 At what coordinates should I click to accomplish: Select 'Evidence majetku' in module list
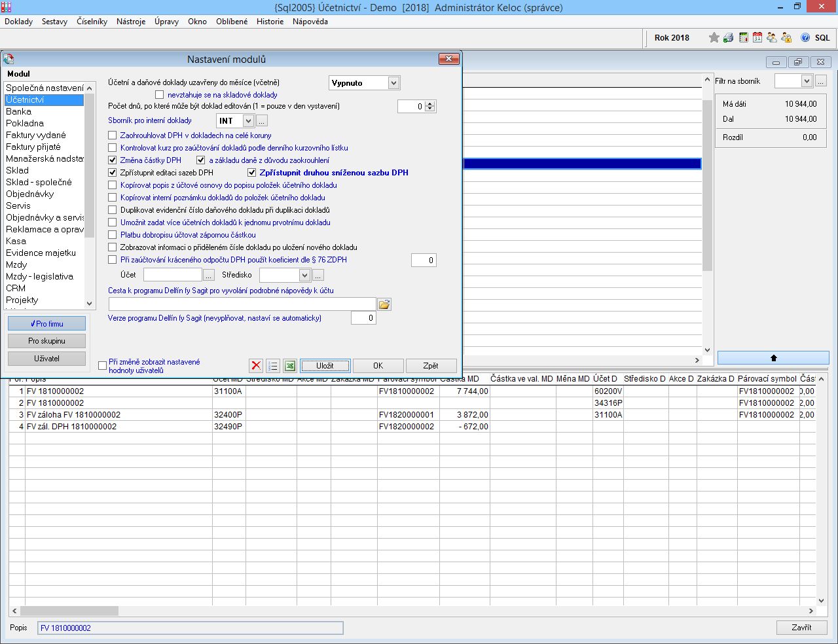tap(44, 253)
